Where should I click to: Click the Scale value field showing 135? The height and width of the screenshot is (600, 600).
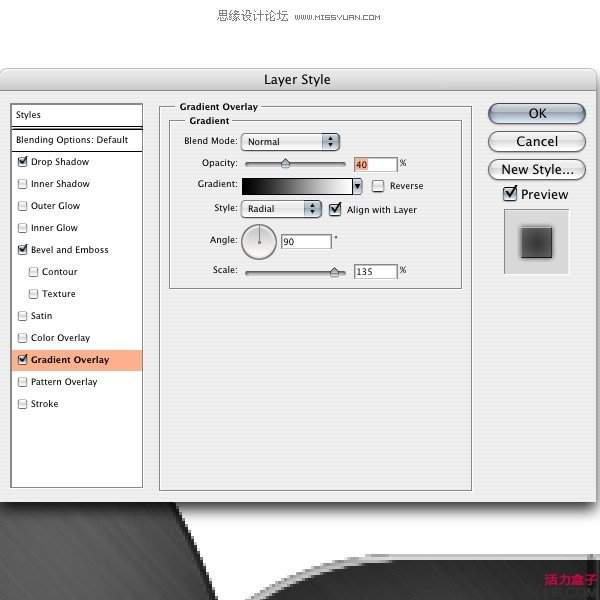click(x=376, y=272)
